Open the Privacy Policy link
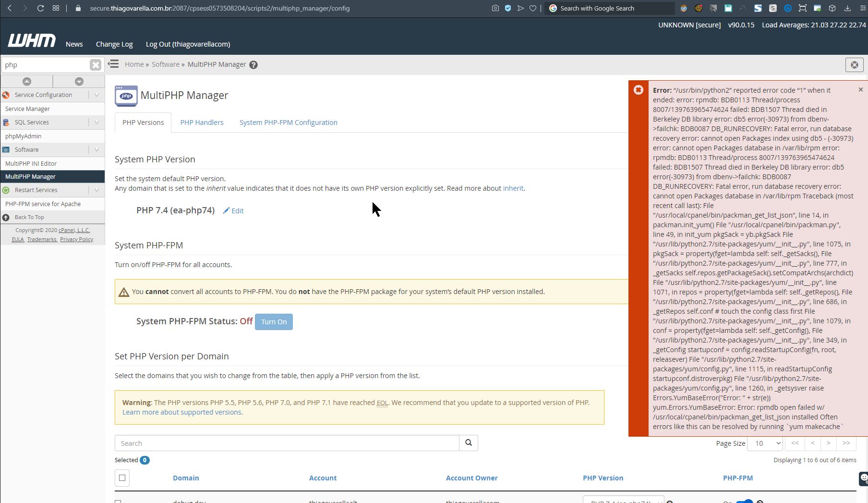868x503 pixels. (77, 239)
